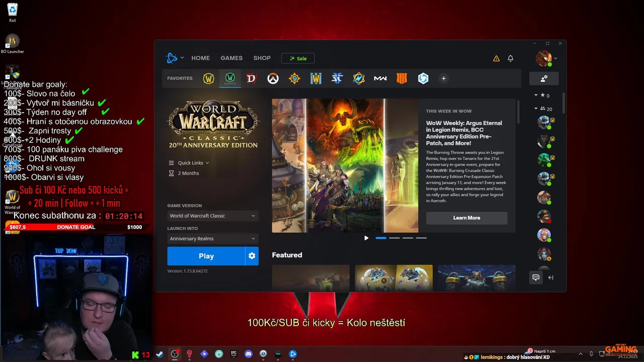
Task: Open Heroes of the Storm favorite
Action: tap(423, 78)
